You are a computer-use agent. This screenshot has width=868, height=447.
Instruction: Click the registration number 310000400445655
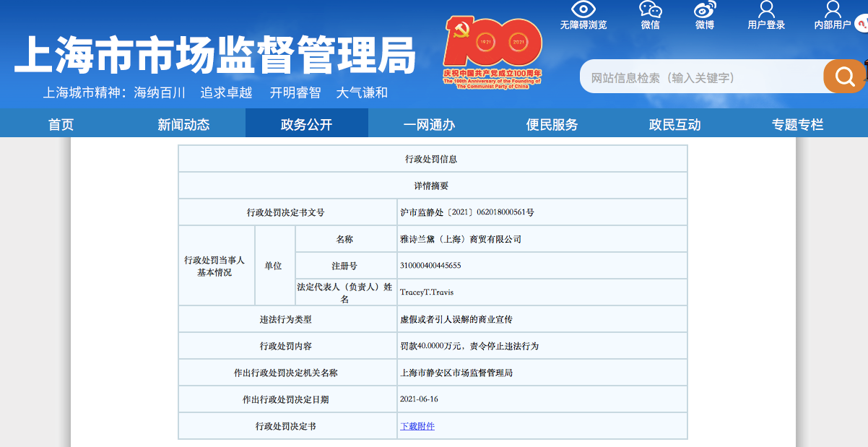point(430,266)
